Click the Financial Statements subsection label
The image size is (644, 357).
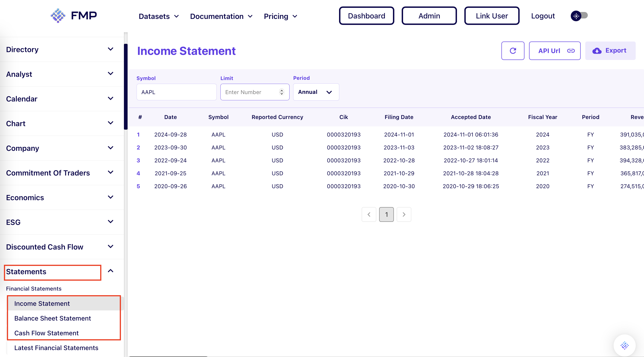pyautogui.click(x=34, y=289)
